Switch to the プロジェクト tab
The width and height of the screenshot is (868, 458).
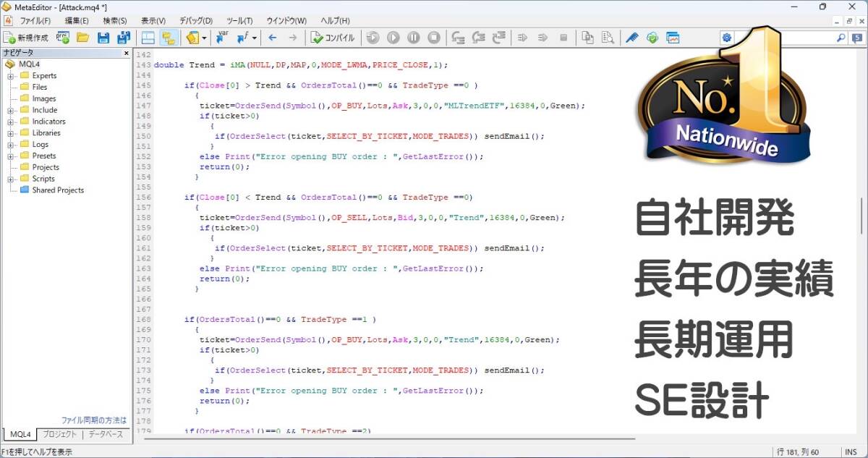point(59,435)
